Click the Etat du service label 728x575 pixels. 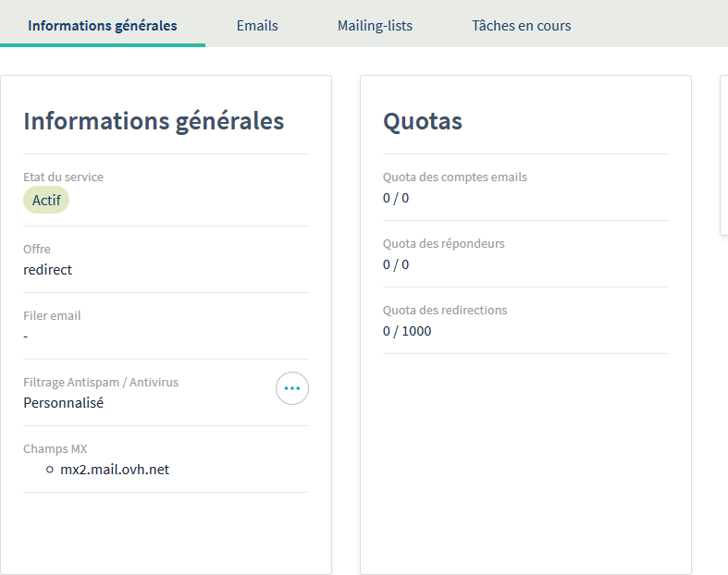coord(63,177)
